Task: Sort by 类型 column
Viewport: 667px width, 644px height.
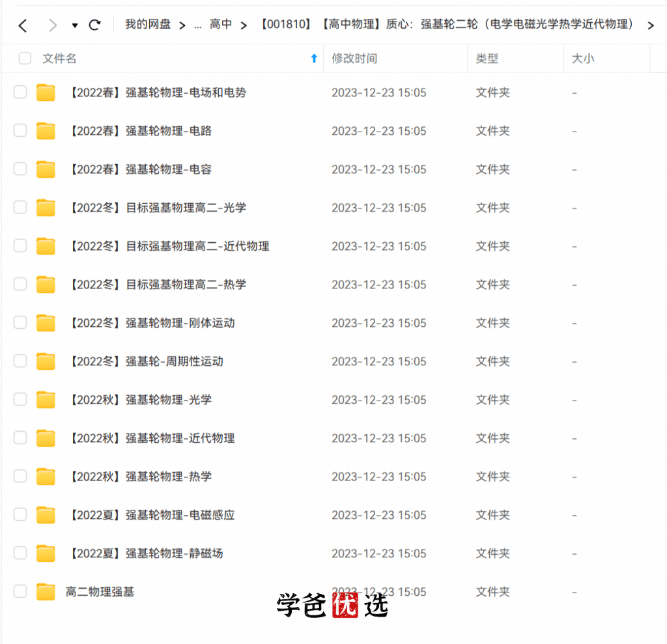Action: [487, 58]
